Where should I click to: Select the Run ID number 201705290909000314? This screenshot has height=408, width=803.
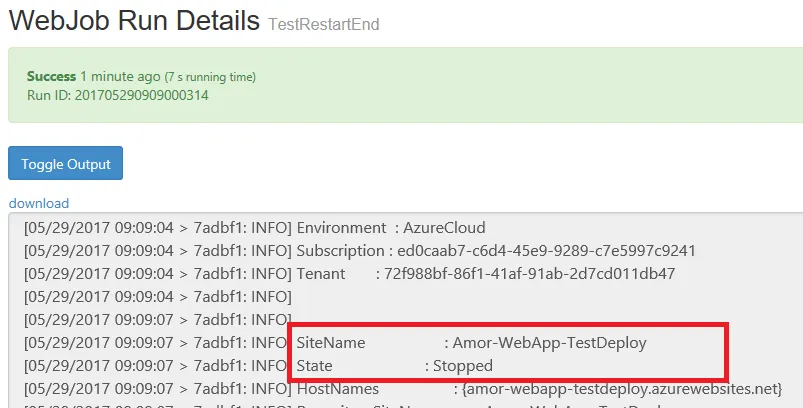[x=142, y=95]
